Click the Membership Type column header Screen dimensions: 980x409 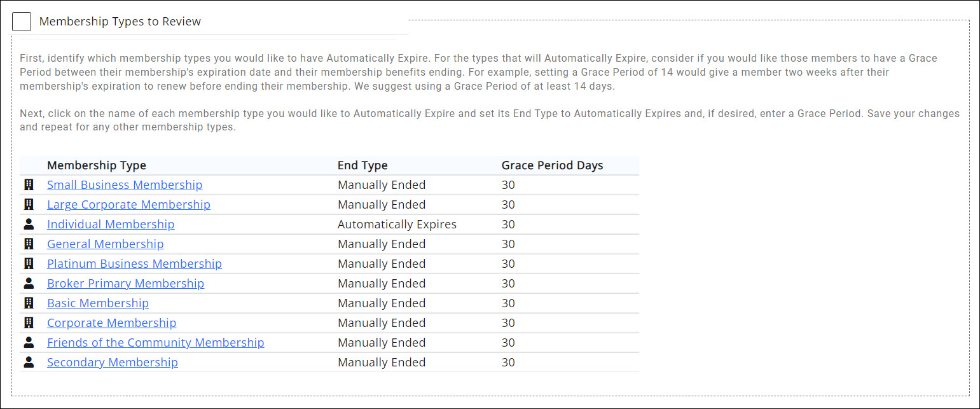click(x=97, y=165)
